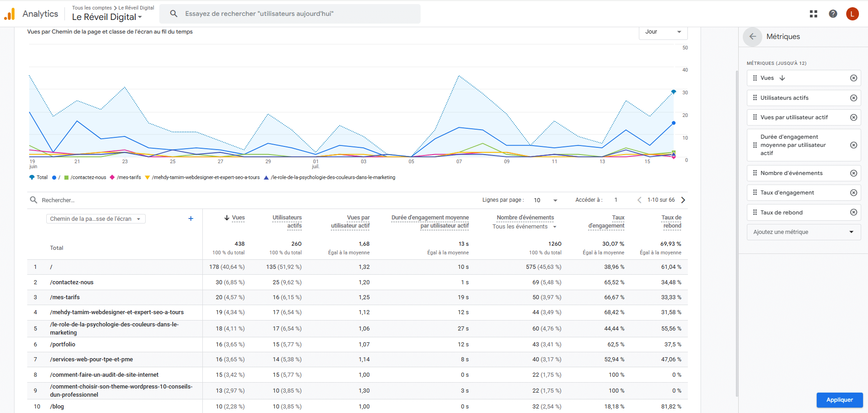Screen dimensions: 868x413
Task: Click the Analytics logo icon
Action: click(x=10, y=14)
